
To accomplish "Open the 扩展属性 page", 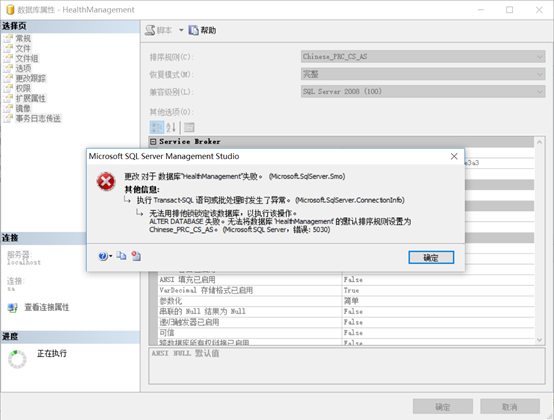I will tap(31, 98).
